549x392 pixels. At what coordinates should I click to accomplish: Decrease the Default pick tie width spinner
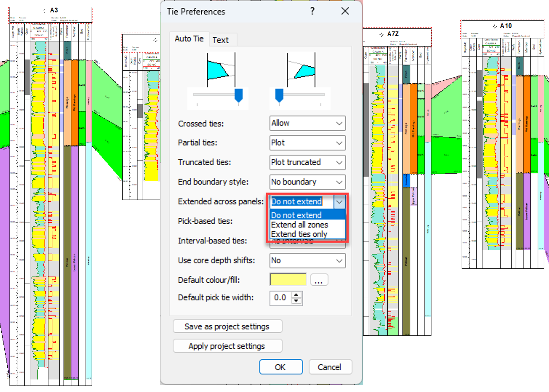coord(296,301)
